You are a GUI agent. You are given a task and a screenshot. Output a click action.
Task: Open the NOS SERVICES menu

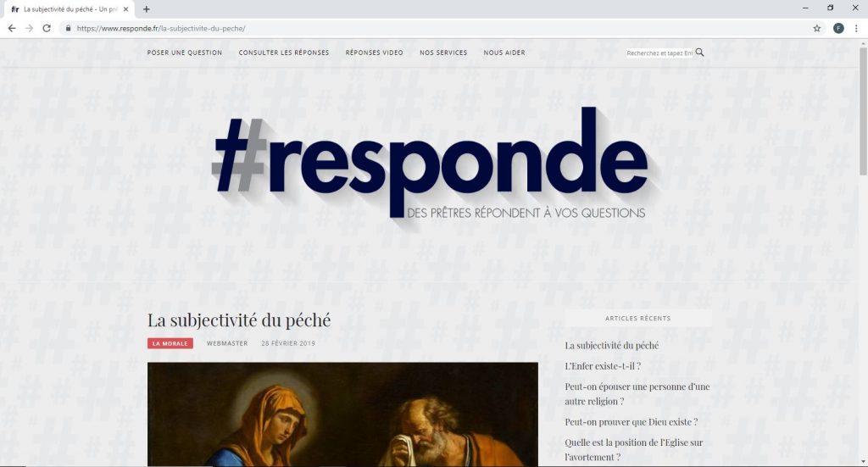tap(442, 53)
